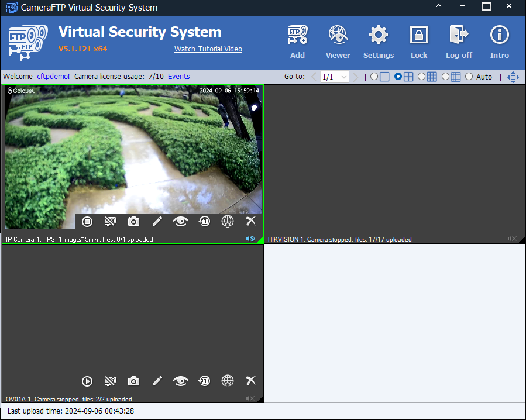This screenshot has height=420, width=526.
Task: Stop recording on IP-Camera-1
Action: pos(87,221)
